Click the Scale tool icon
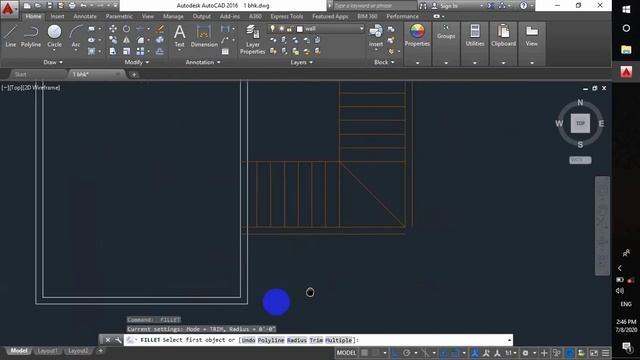This screenshot has height=360, width=640. tap(127, 51)
